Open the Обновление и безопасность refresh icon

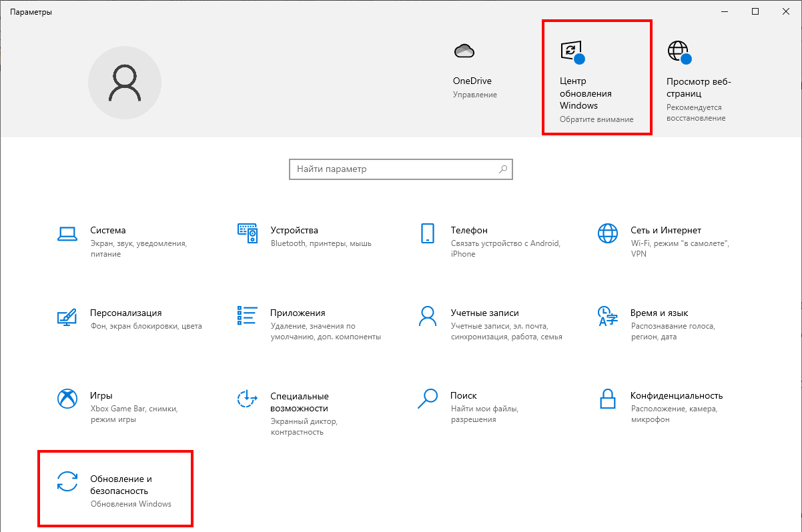pyautogui.click(x=67, y=482)
